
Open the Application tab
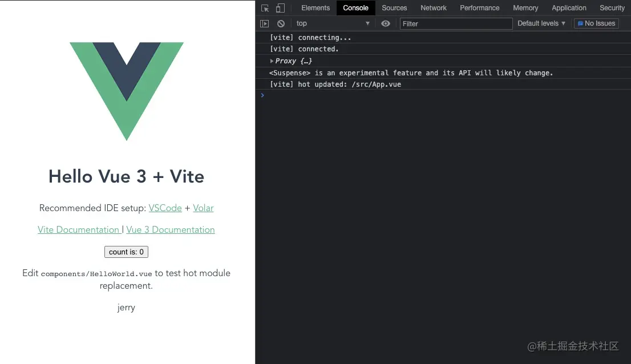point(569,8)
